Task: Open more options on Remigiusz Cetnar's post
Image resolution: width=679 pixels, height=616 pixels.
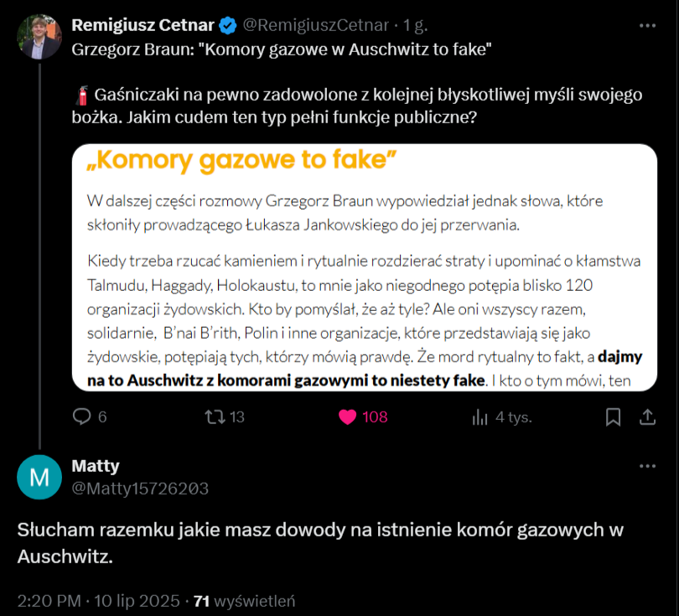Action: click(x=647, y=25)
